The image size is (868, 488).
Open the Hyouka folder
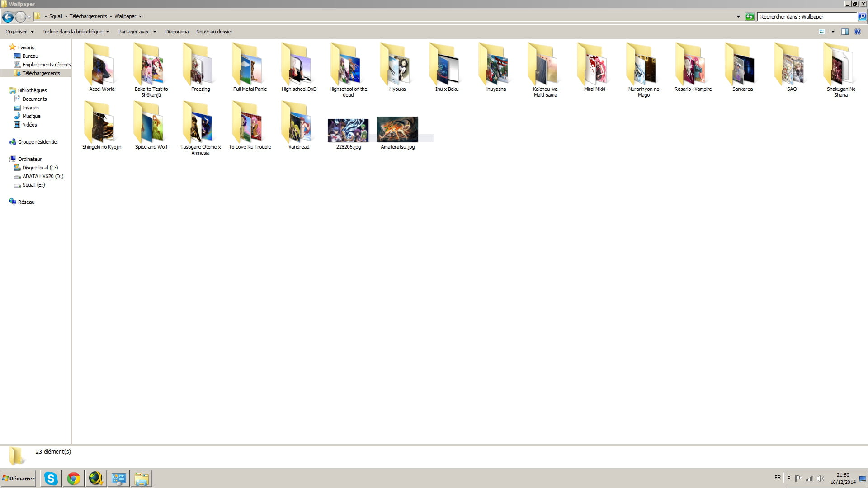click(x=397, y=68)
